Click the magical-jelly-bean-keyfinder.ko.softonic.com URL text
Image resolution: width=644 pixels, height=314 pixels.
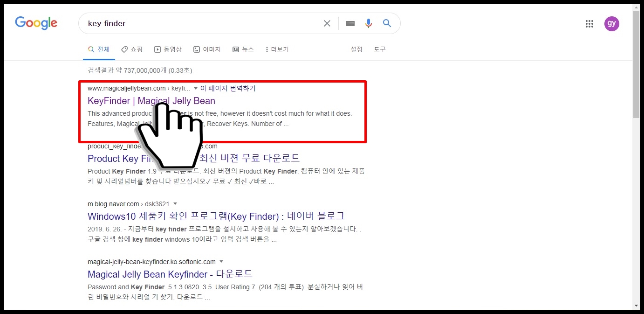click(151, 262)
